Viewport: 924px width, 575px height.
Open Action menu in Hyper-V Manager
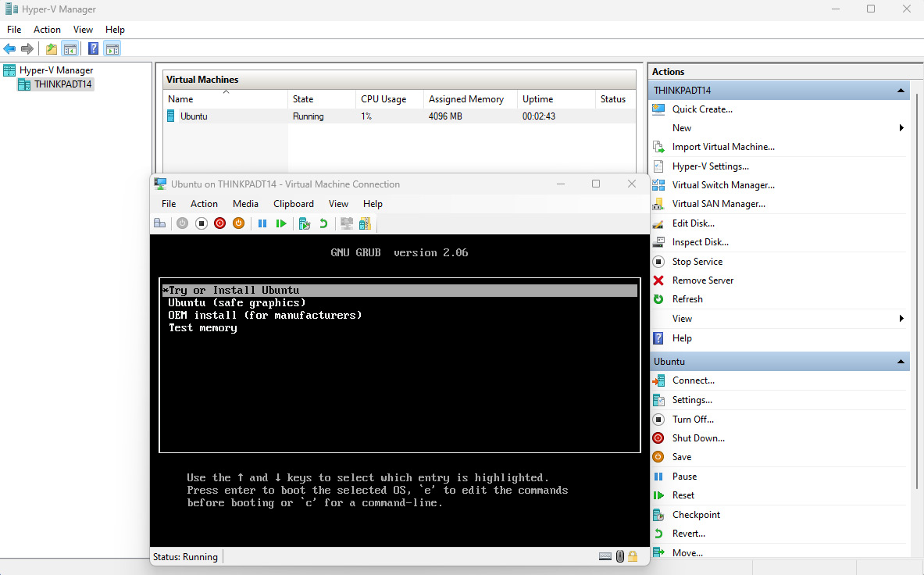click(47, 30)
